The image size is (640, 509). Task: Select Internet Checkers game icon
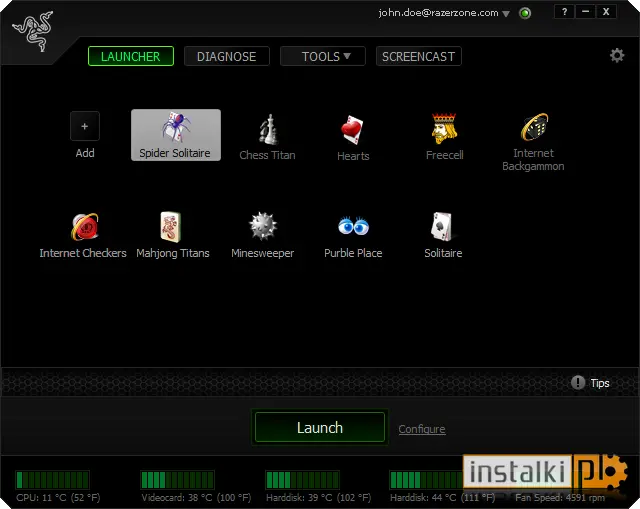[x=84, y=227]
